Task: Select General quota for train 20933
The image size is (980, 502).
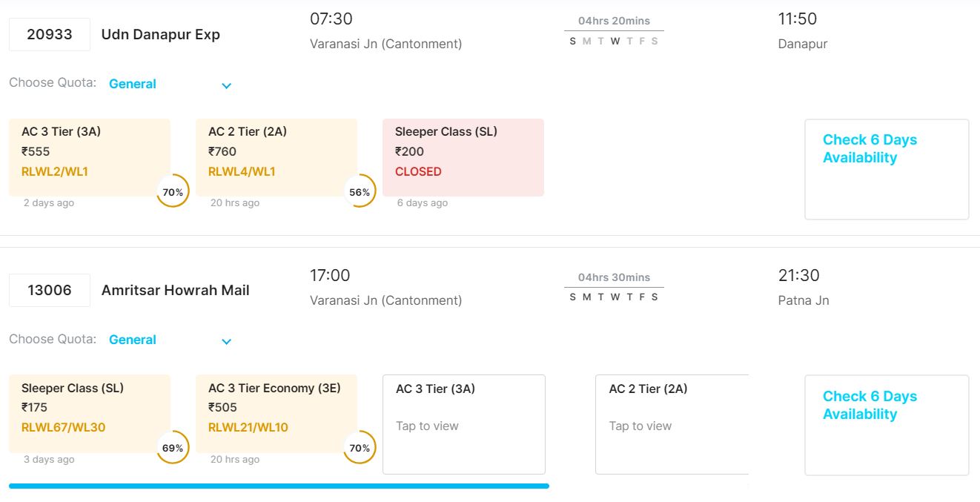Action: [133, 84]
